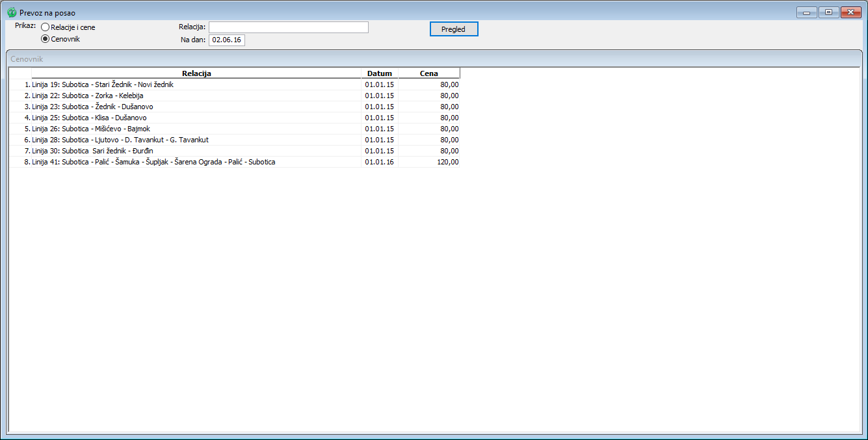
Task: Sort by the Relacija column header
Action: (x=196, y=73)
